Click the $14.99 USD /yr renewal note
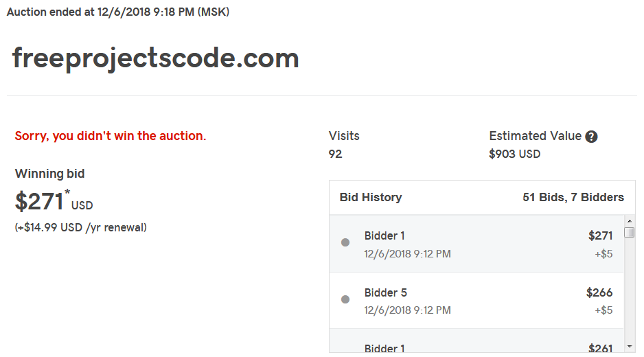The image size is (644, 357). point(81,228)
